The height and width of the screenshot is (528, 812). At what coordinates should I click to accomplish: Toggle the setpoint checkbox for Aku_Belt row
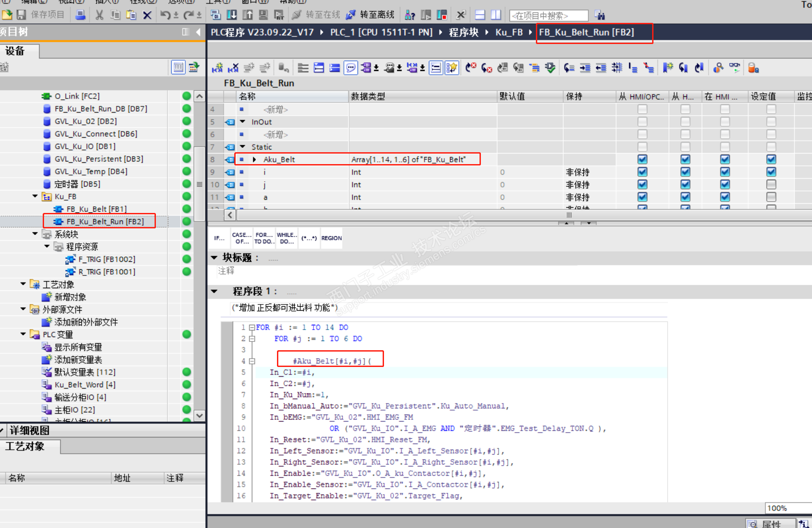coord(771,159)
